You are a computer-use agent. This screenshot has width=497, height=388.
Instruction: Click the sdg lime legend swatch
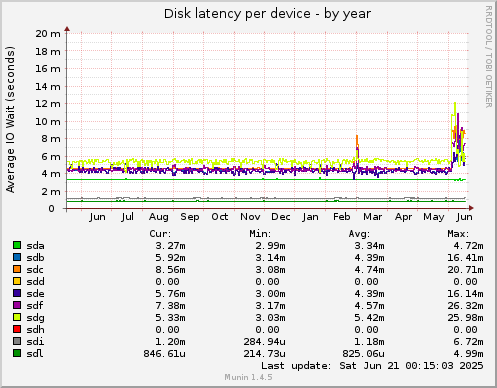point(17,317)
